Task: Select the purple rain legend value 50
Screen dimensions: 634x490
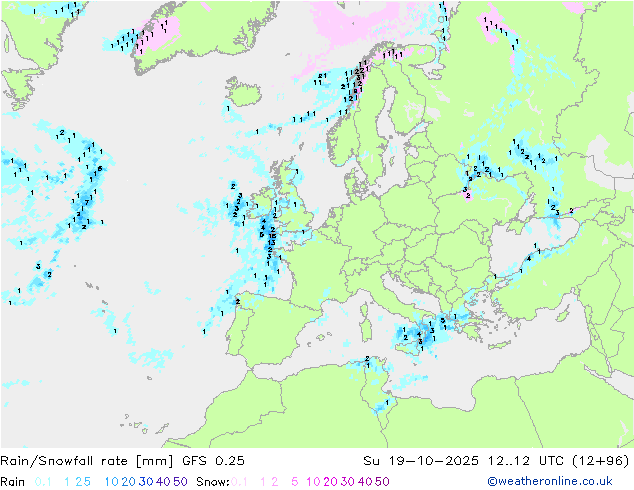Action: click(180, 482)
